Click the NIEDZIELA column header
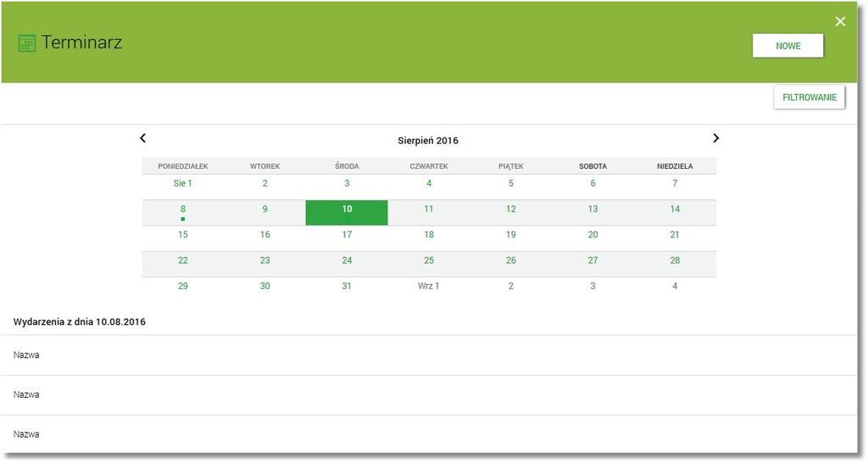 pos(674,166)
